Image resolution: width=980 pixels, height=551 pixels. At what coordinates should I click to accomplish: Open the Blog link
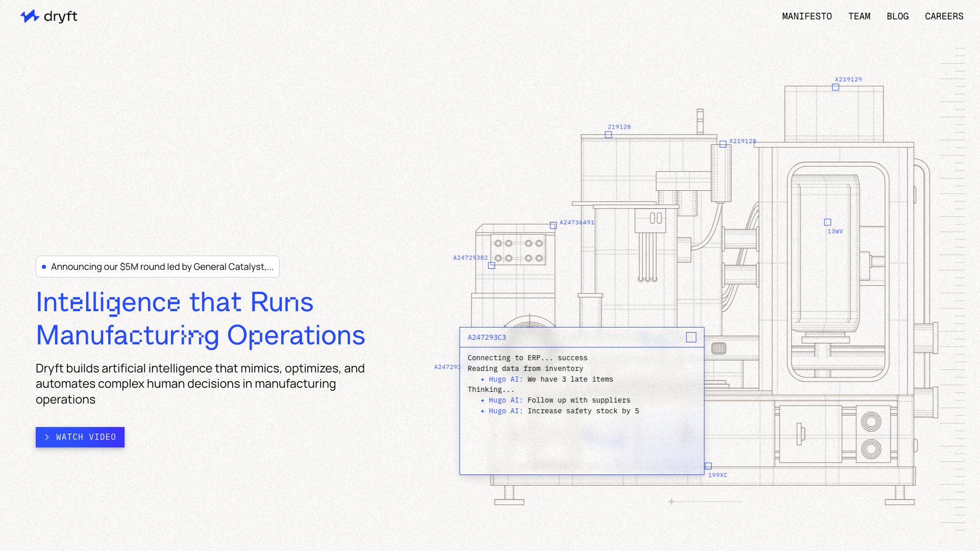pos(897,16)
